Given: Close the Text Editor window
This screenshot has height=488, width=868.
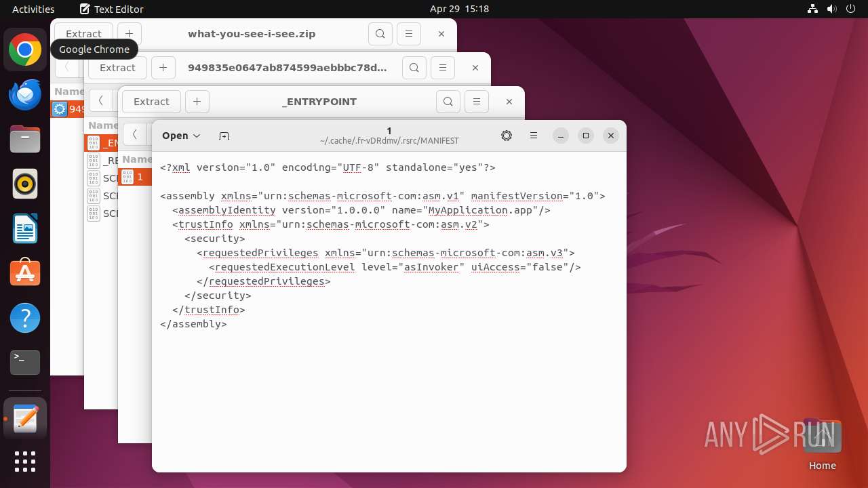Looking at the screenshot, I should point(611,136).
